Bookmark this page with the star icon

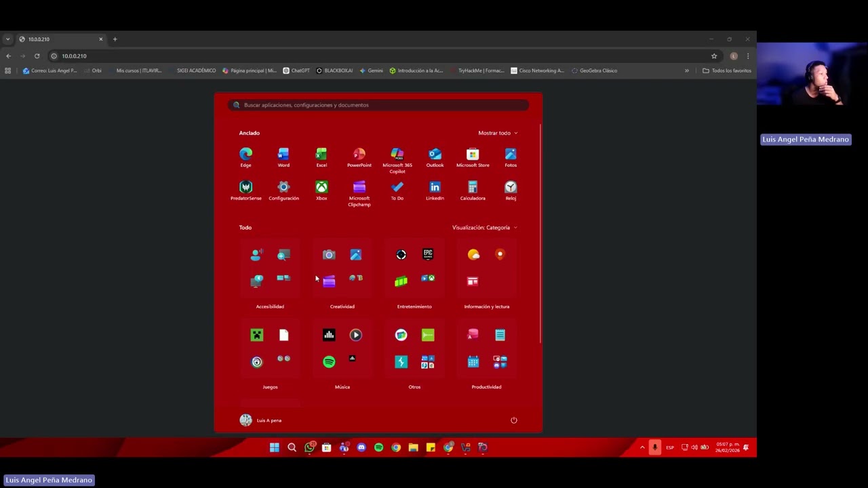point(714,56)
